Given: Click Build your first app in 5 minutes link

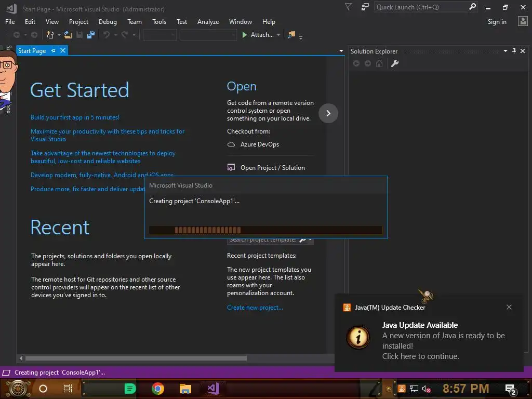Looking at the screenshot, I should [75, 117].
